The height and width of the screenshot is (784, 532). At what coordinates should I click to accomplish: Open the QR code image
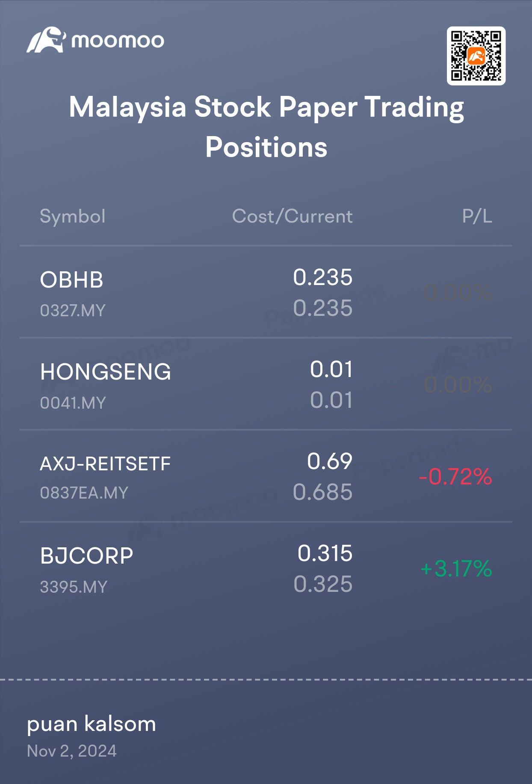(x=476, y=56)
